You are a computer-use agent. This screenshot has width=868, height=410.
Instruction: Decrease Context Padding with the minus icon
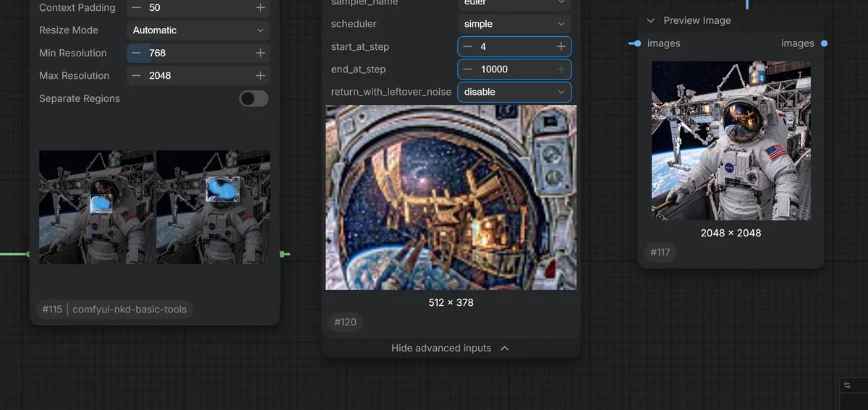[137, 7]
